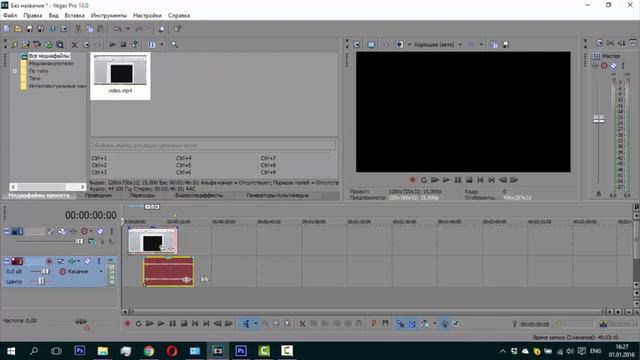Go to start in preview transport

[480, 180]
